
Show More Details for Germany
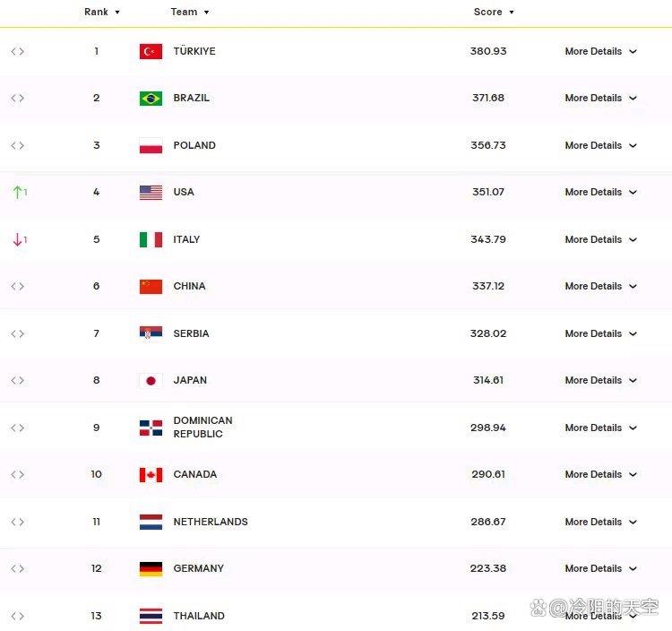click(601, 568)
